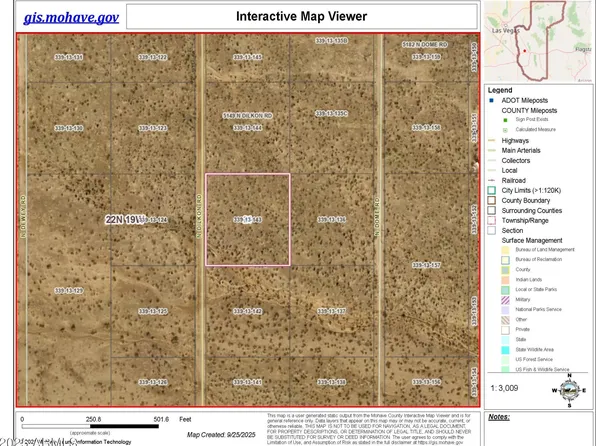Viewport: 596px width, 446px height.
Task: Click the County surface management swatch
Action: 505,270
